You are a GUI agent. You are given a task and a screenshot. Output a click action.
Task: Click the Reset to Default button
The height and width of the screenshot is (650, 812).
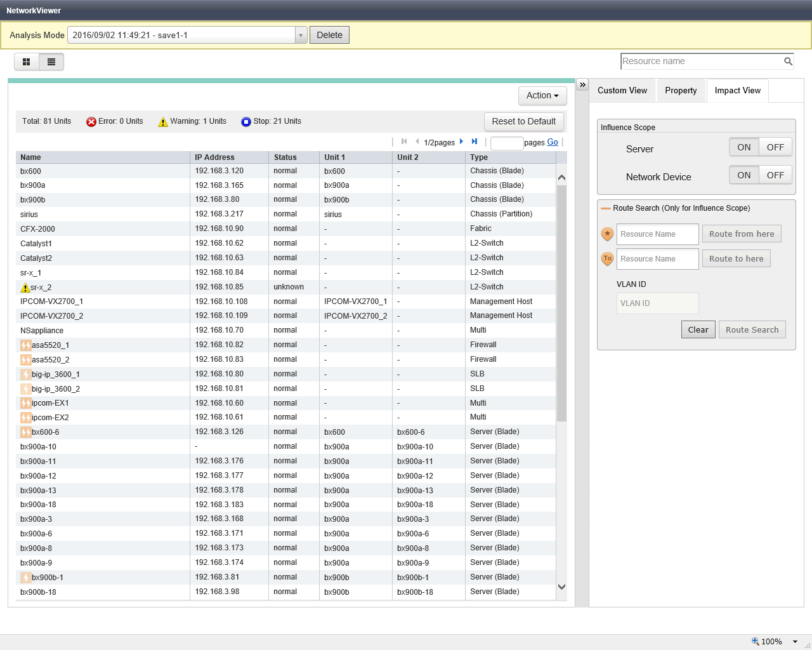523,121
